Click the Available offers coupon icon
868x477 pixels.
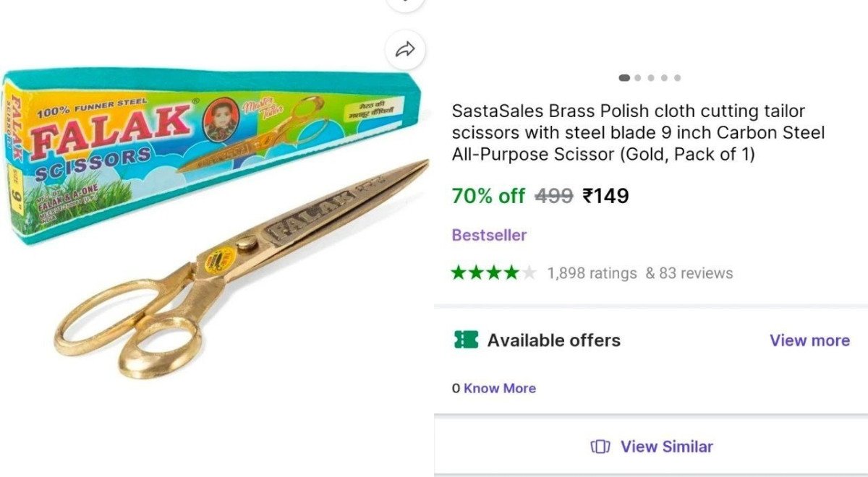coord(466,340)
